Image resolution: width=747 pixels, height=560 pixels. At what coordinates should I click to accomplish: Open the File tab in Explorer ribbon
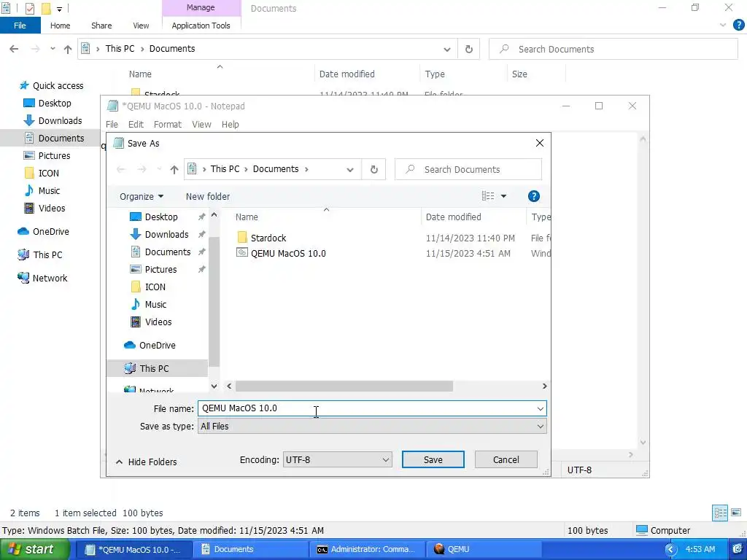coord(20,26)
